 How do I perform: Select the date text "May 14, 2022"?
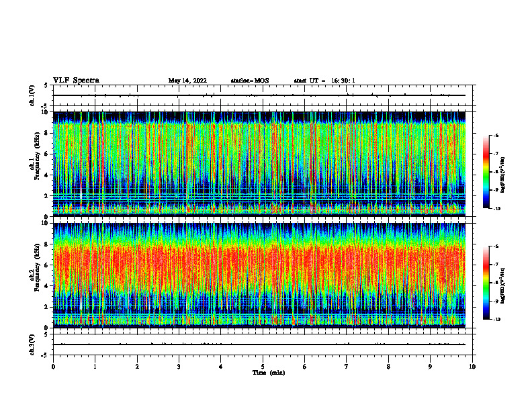(x=187, y=81)
